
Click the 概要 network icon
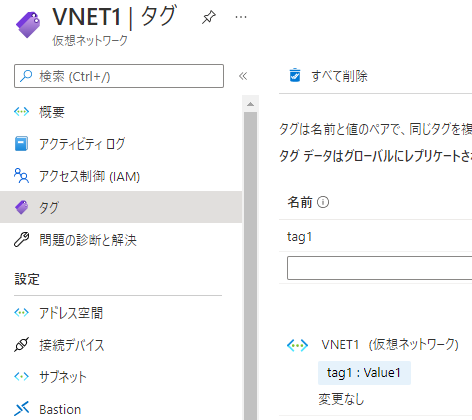point(22,112)
